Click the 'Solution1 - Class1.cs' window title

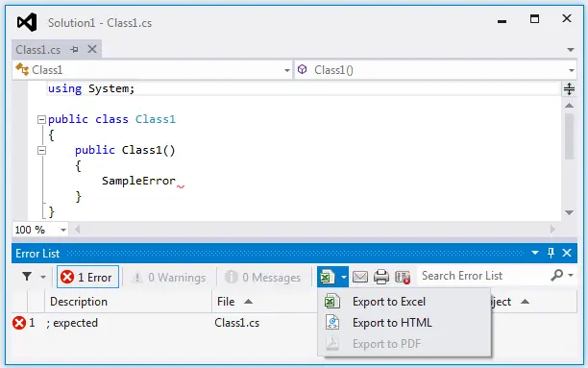(100, 23)
